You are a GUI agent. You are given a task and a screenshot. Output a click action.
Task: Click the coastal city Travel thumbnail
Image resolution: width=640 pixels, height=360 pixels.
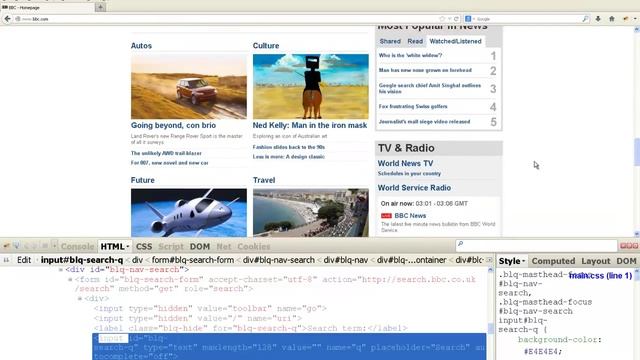(311, 212)
